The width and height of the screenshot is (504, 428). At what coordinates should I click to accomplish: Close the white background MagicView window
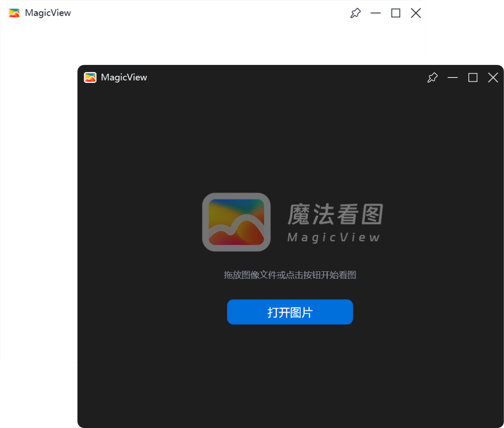pyautogui.click(x=416, y=13)
